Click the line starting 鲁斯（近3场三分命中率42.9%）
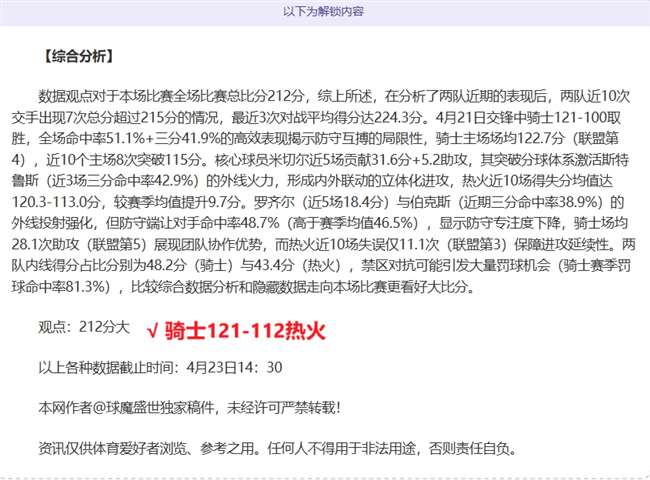The height and width of the screenshot is (480, 650). (x=312, y=181)
